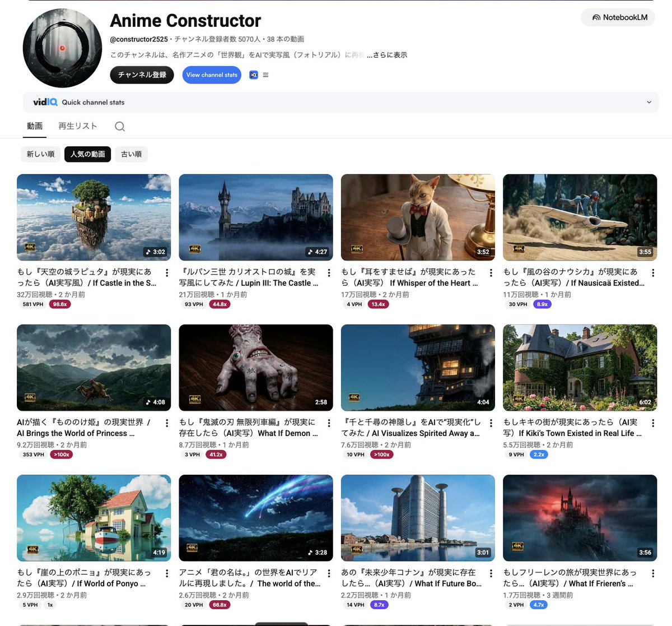Screen dimensions: 672x626
Task: Open the もののけ姫 video title link
Action: pos(83,428)
